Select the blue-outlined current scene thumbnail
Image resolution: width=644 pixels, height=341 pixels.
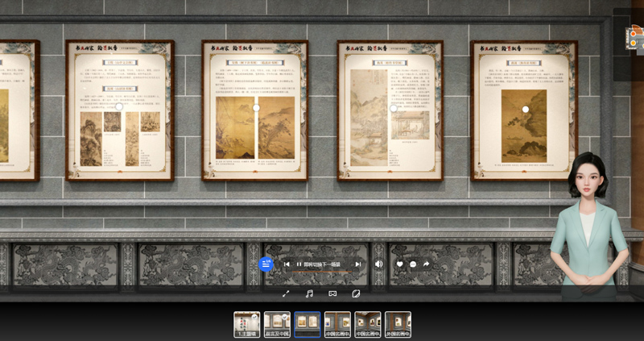click(308, 325)
